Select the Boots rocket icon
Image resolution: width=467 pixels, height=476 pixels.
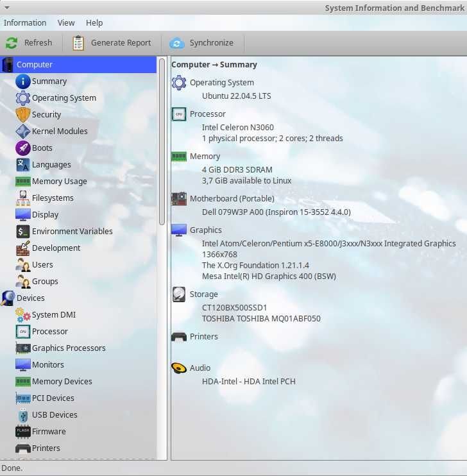pos(23,148)
